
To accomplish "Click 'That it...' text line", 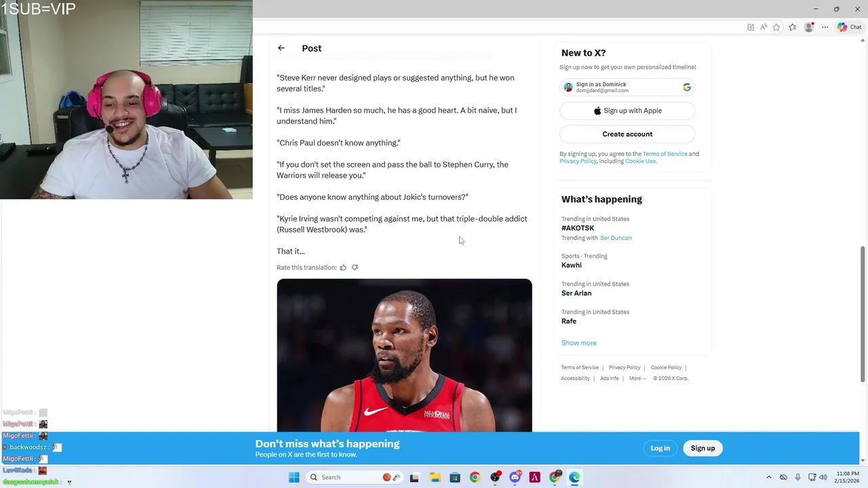I will [291, 251].
